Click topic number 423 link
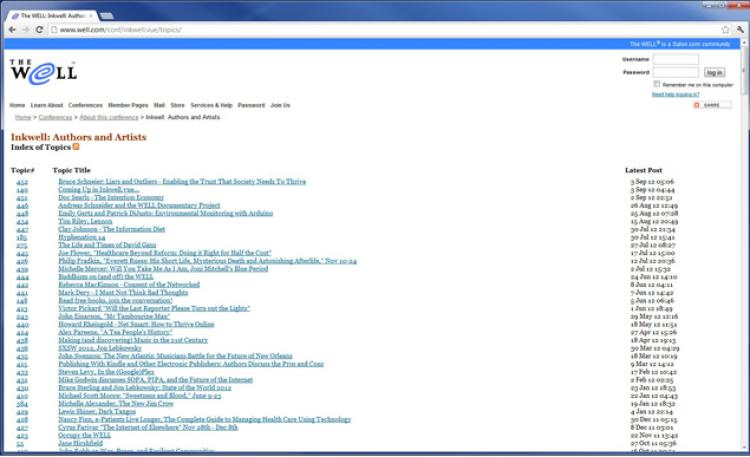Viewport: 750px width, 457px height. 22,436
